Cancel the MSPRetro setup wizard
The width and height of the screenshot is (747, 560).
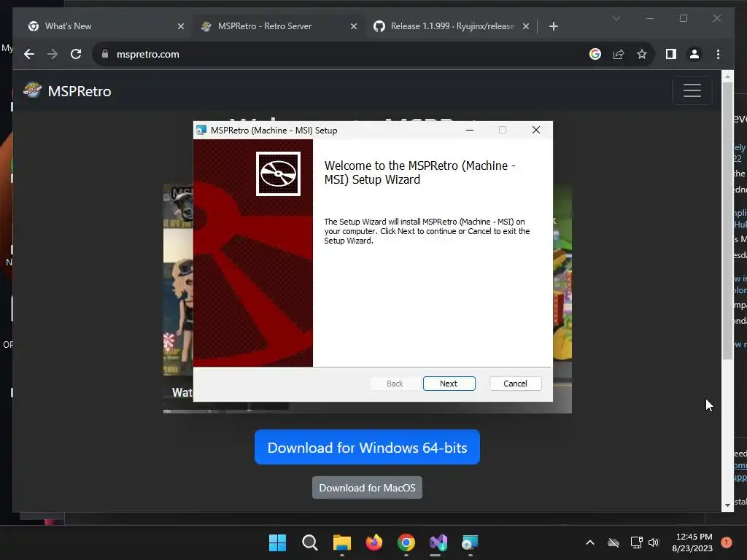pyautogui.click(x=515, y=384)
